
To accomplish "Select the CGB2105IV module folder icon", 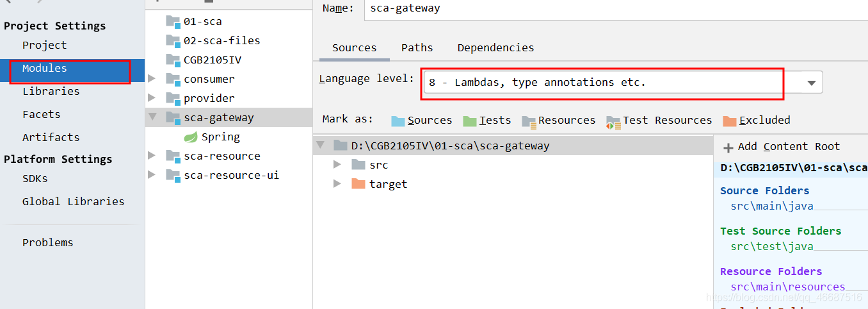I will (x=173, y=60).
